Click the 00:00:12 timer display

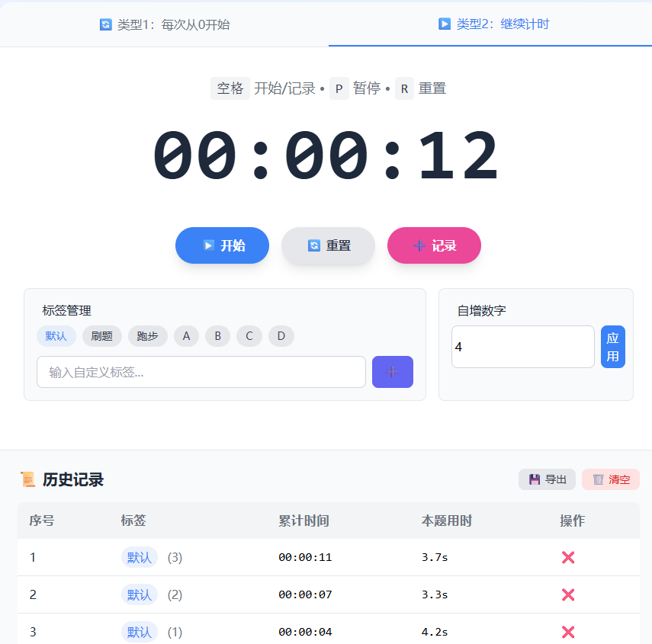(326, 155)
